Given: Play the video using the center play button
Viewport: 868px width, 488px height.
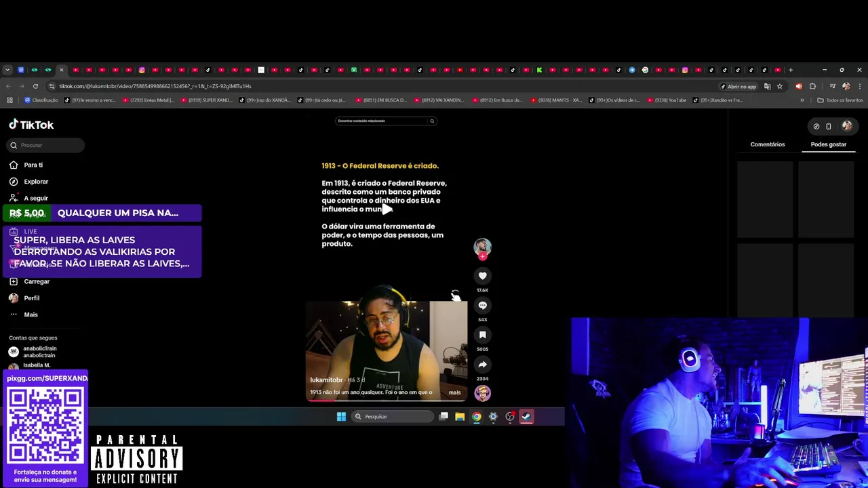Looking at the screenshot, I should click(387, 209).
